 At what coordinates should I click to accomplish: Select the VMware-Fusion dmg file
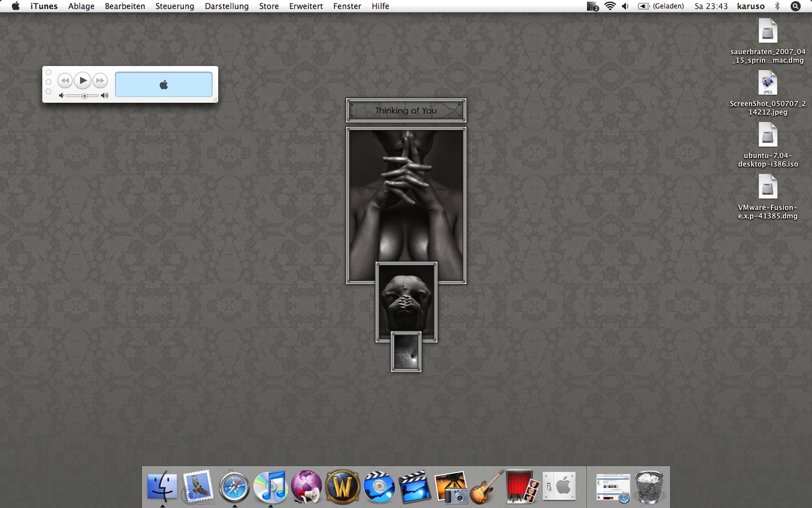coord(767,197)
